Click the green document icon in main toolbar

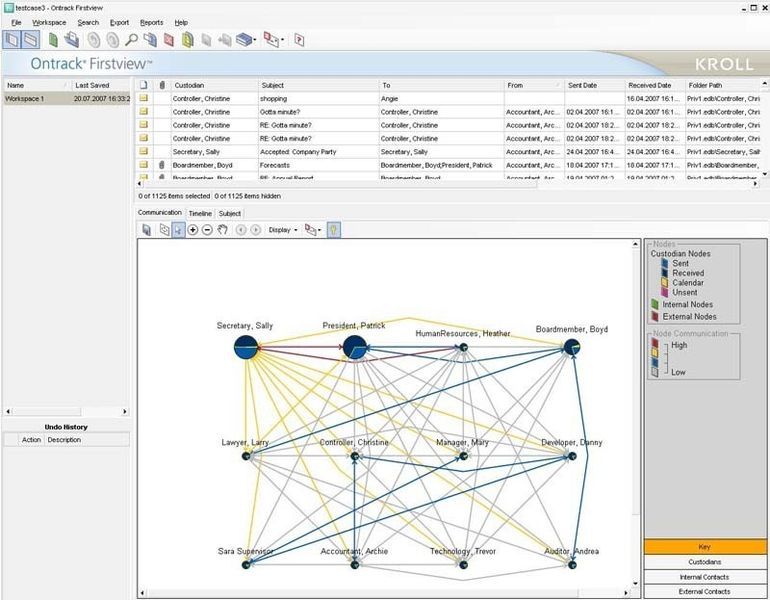click(x=53, y=40)
